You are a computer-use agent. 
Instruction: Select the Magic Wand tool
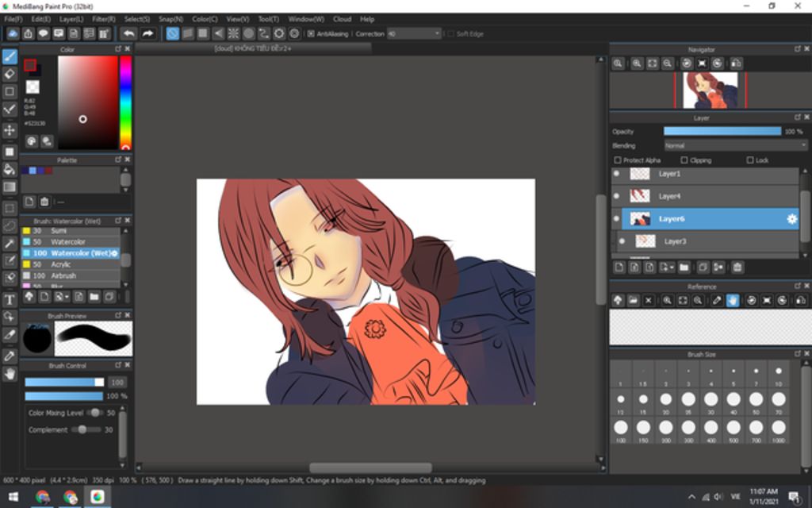tap(10, 243)
